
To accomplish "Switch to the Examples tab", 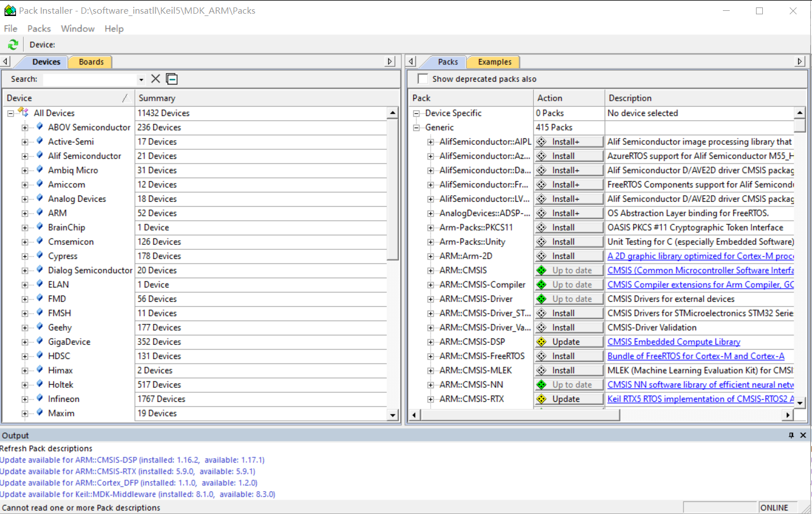I will (494, 62).
